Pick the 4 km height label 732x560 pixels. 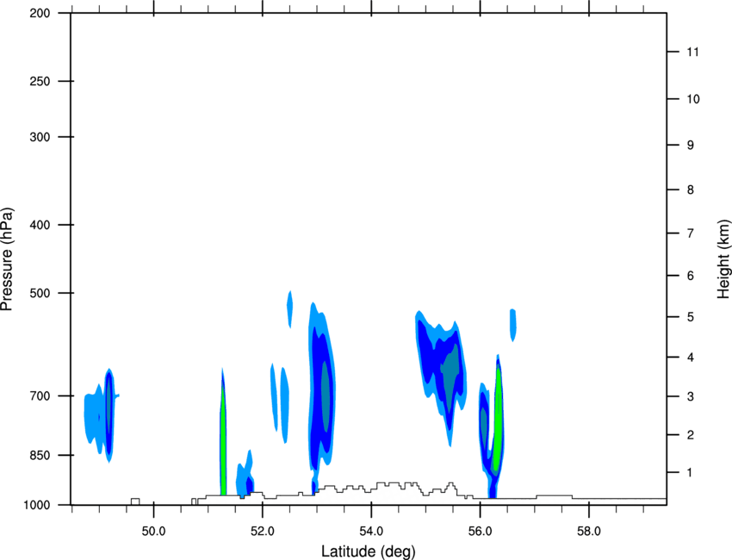(x=691, y=358)
